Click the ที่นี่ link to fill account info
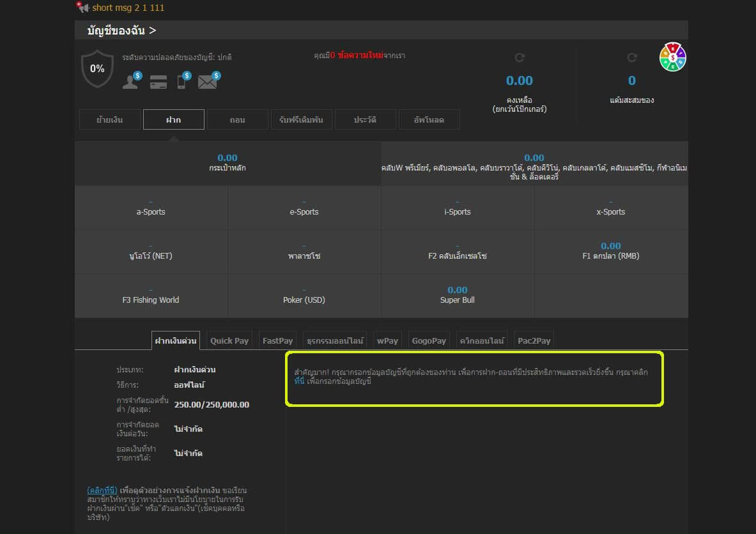Image resolution: width=756 pixels, height=534 pixels. pos(300,381)
